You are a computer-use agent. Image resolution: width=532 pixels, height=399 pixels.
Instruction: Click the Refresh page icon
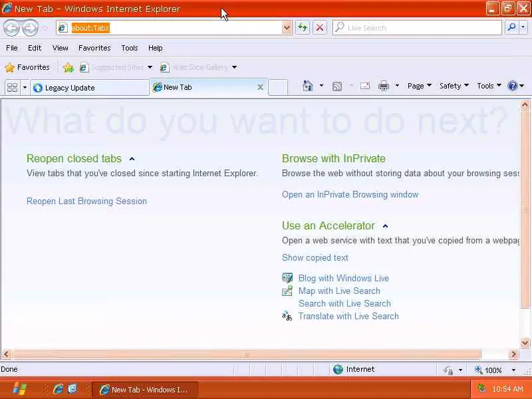point(303,27)
